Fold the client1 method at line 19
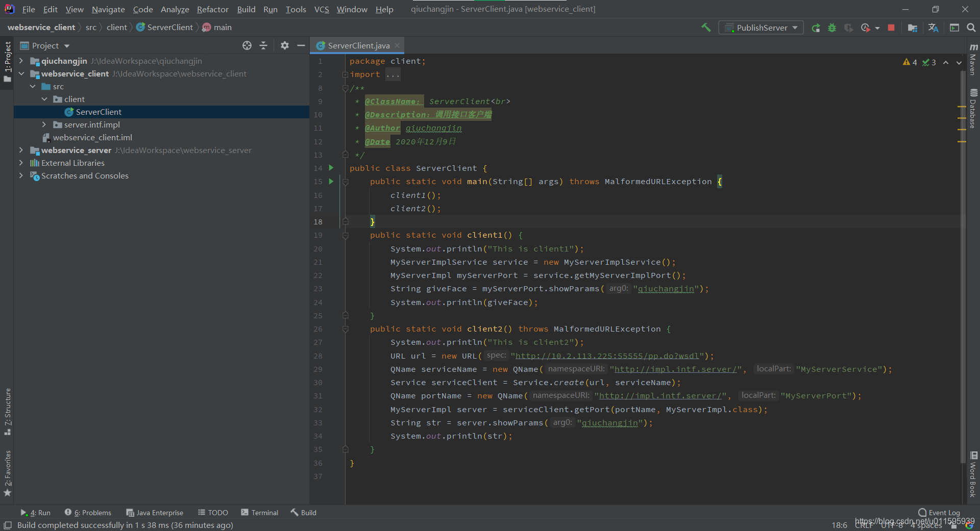The image size is (980, 531). pyautogui.click(x=345, y=235)
